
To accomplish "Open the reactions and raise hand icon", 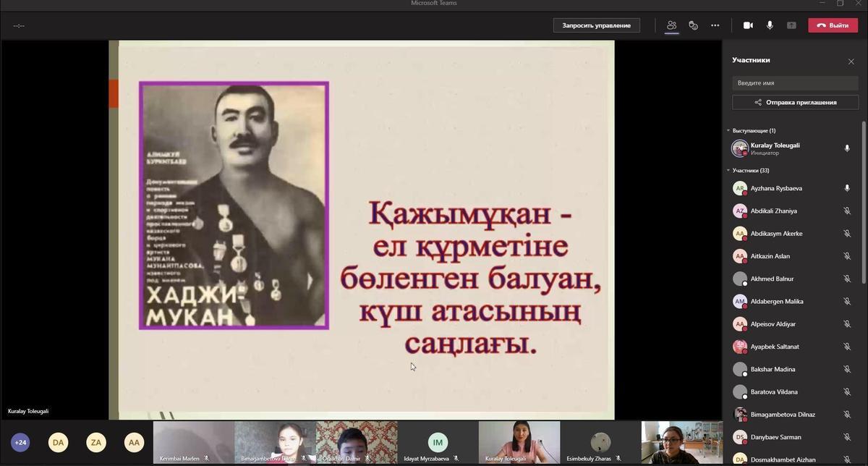I will pos(693,25).
